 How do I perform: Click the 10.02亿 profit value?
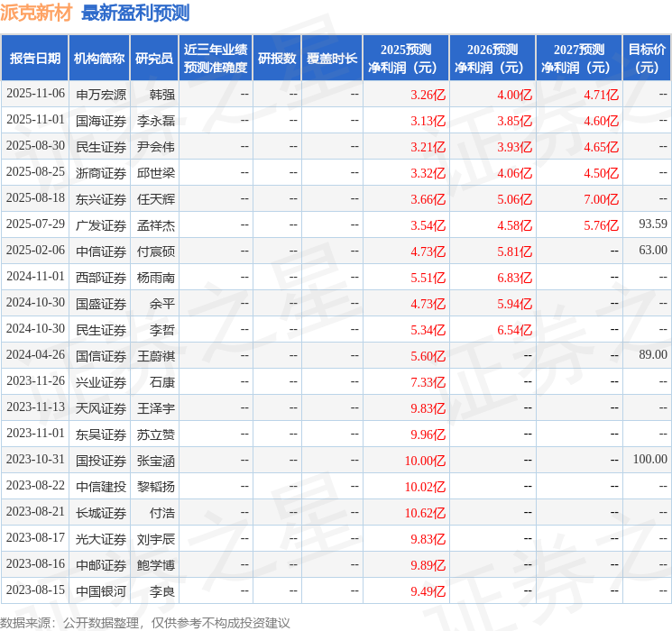pyautogui.click(x=425, y=487)
